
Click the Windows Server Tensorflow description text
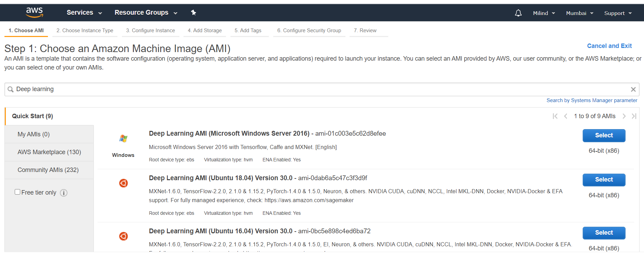point(243,147)
